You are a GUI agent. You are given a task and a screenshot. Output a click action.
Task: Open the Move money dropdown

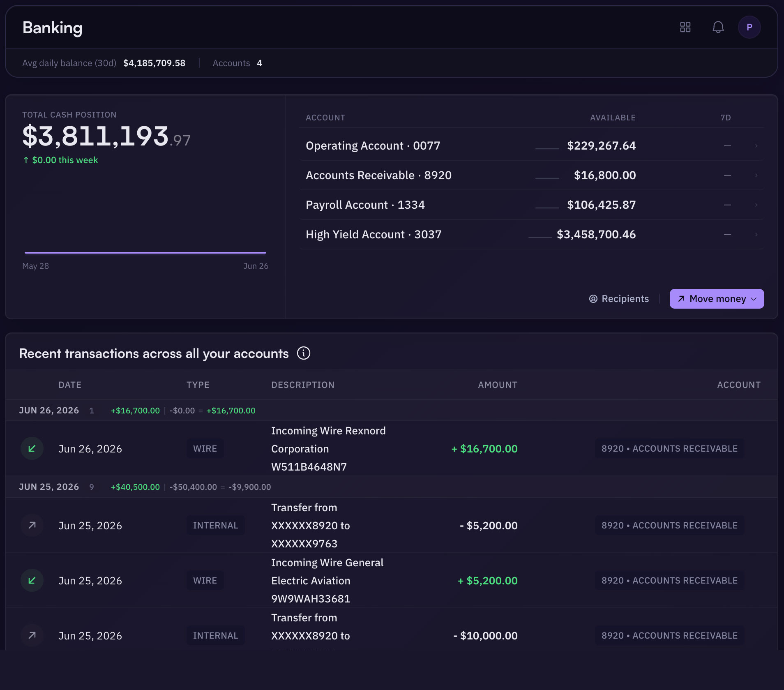(717, 299)
